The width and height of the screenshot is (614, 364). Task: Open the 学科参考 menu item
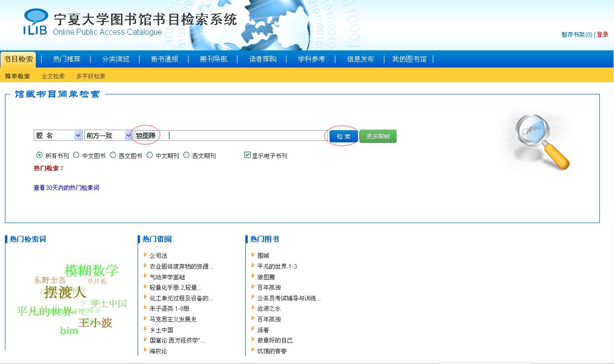311,59
